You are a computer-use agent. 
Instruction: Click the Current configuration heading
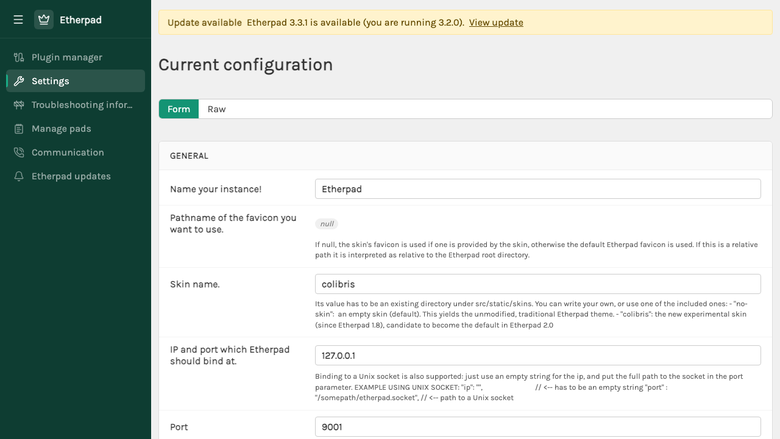click(x=245, y=65)
